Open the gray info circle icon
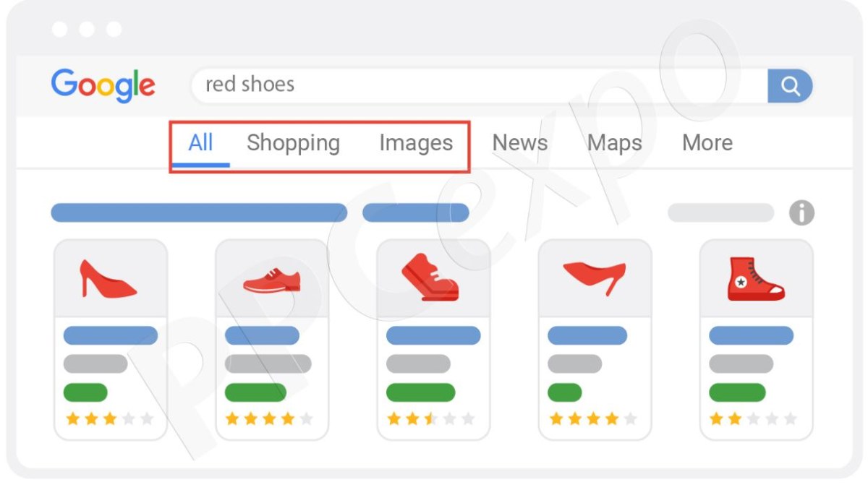The image size is (868, 503). 801,213
